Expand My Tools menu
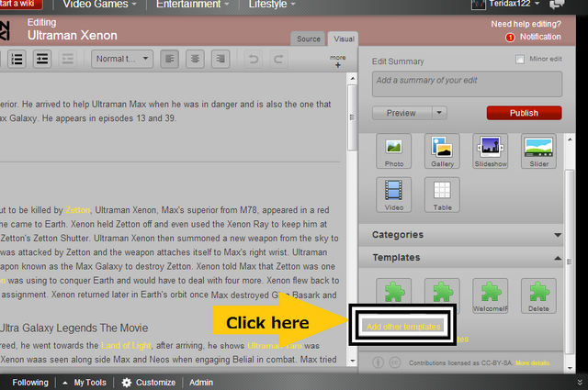Image resolution: width=588 pixels, height=390 pixels. (x=85, y=383)
